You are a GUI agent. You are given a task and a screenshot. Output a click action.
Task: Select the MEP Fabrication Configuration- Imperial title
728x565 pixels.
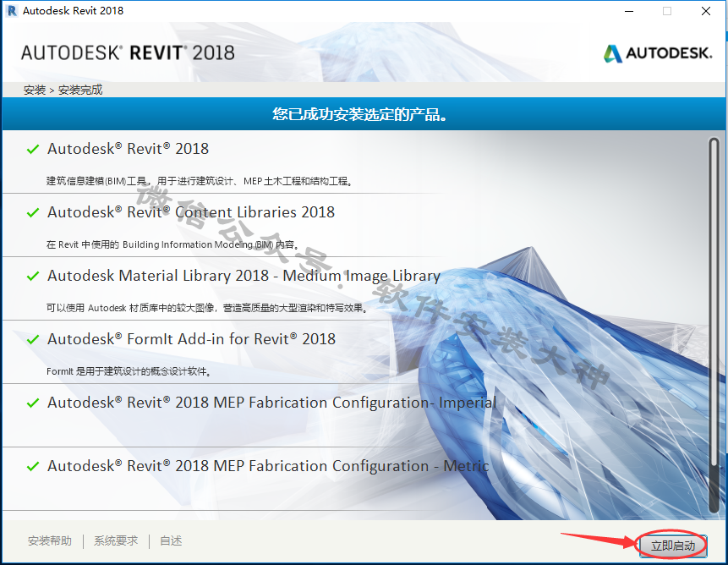[x=272, y=403]
